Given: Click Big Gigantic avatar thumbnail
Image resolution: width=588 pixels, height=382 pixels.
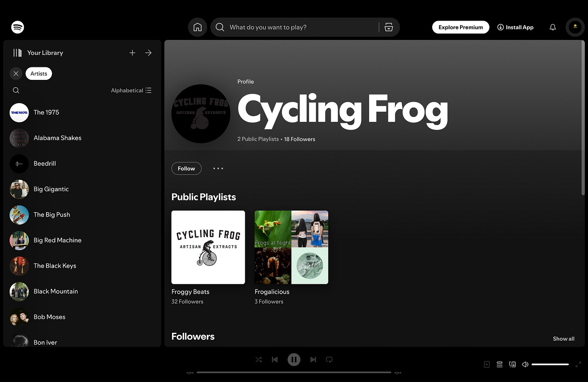Looking at the screenshot, I should (19, 189).
